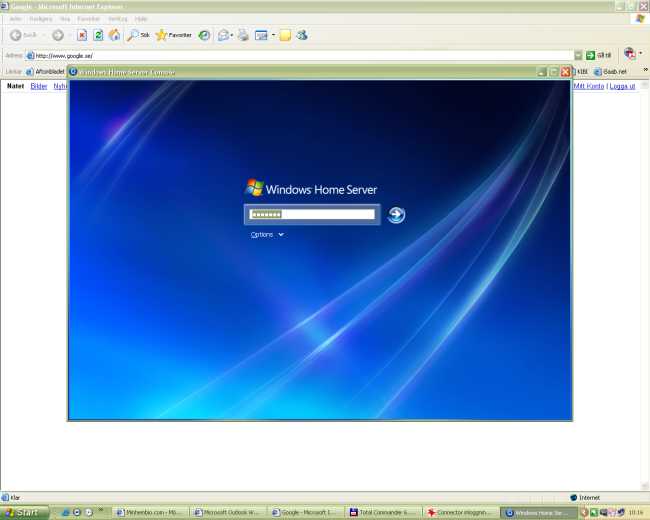The image size is (650, 520).
Task: Click the green Gå till go button
Action: (x=598, y=55)
